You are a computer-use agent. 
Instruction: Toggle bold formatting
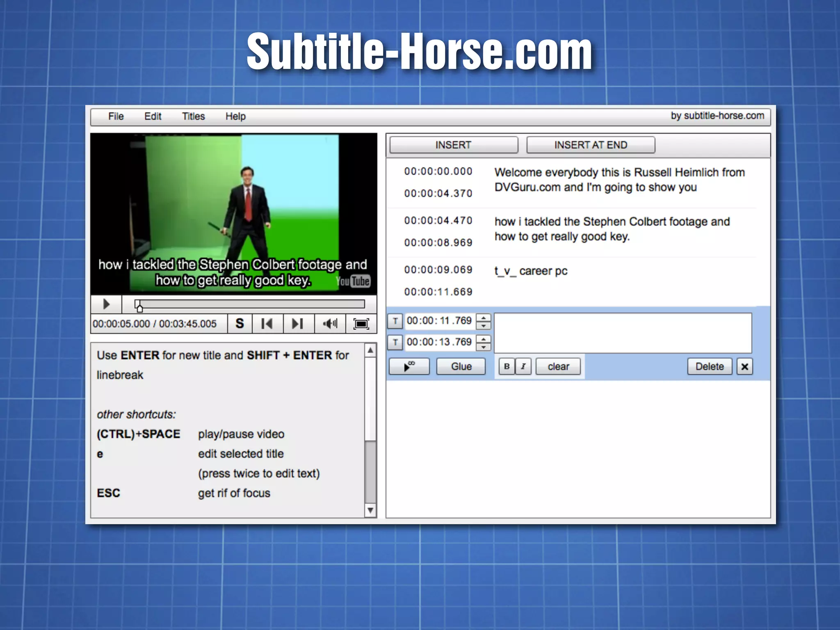pos(507,366)
